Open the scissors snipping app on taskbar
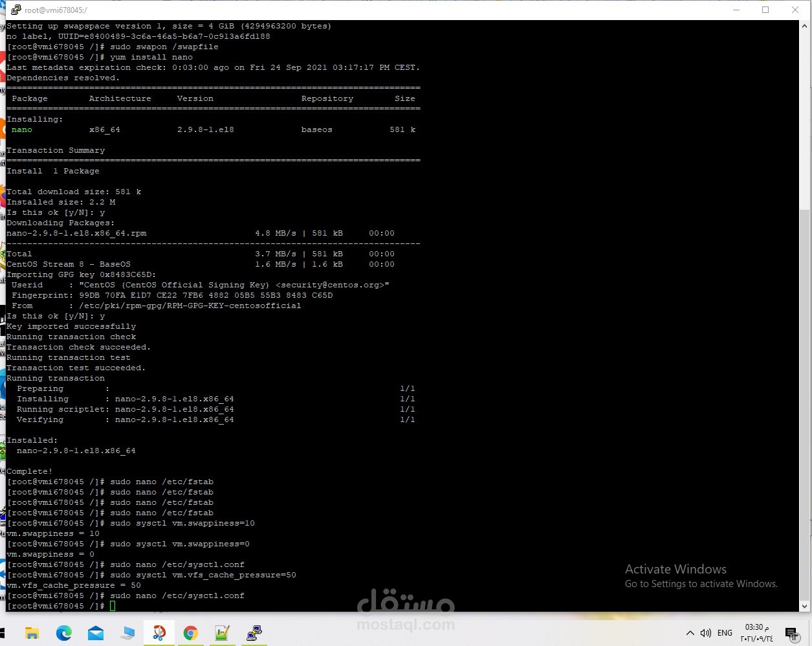The width and height of the screenshot is (812, 646). [x=159, y=632]
